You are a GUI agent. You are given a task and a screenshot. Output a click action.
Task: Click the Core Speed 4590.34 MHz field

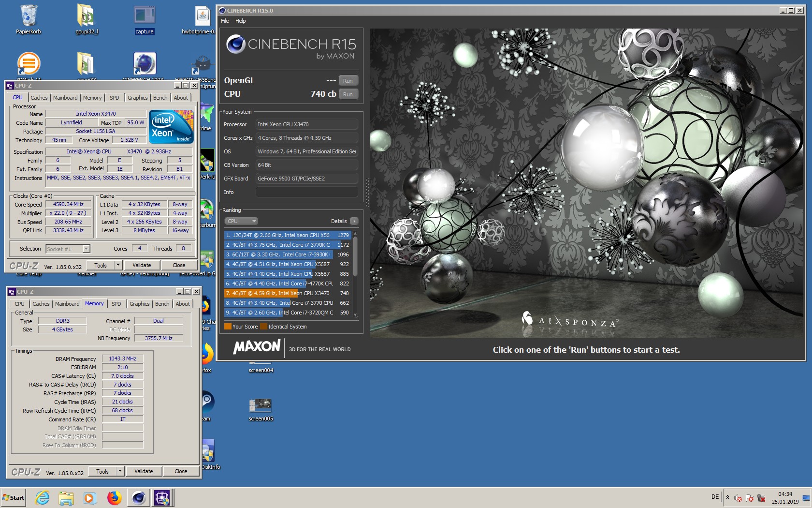click(68, 205)
